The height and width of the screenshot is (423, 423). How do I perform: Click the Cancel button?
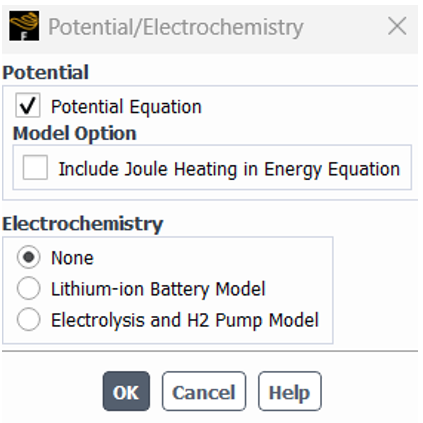coord(204,391)
